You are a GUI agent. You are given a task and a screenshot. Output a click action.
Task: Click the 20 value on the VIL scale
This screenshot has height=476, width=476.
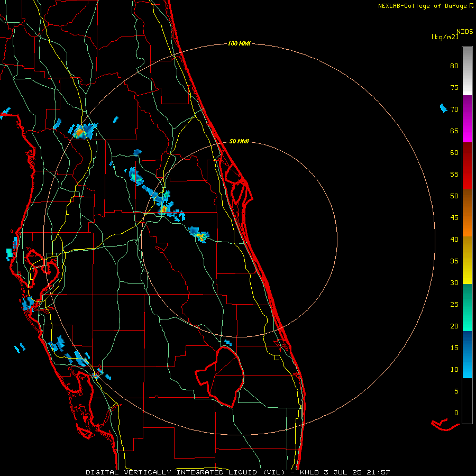(454, 326)
